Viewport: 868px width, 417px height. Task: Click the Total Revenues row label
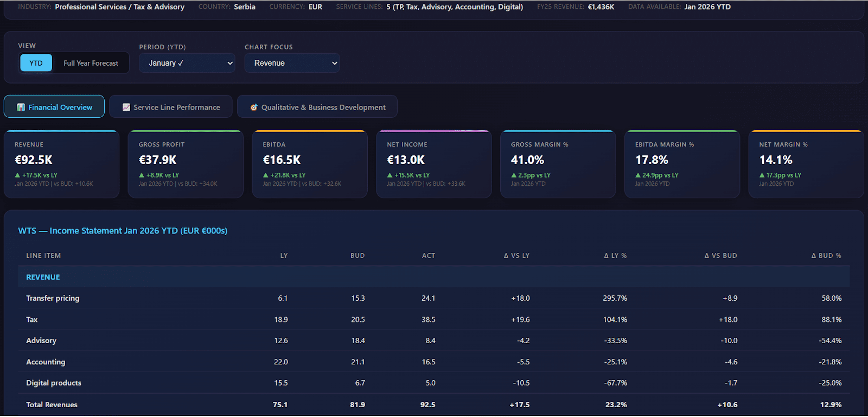pyautogui.click(x=52, y=405)
